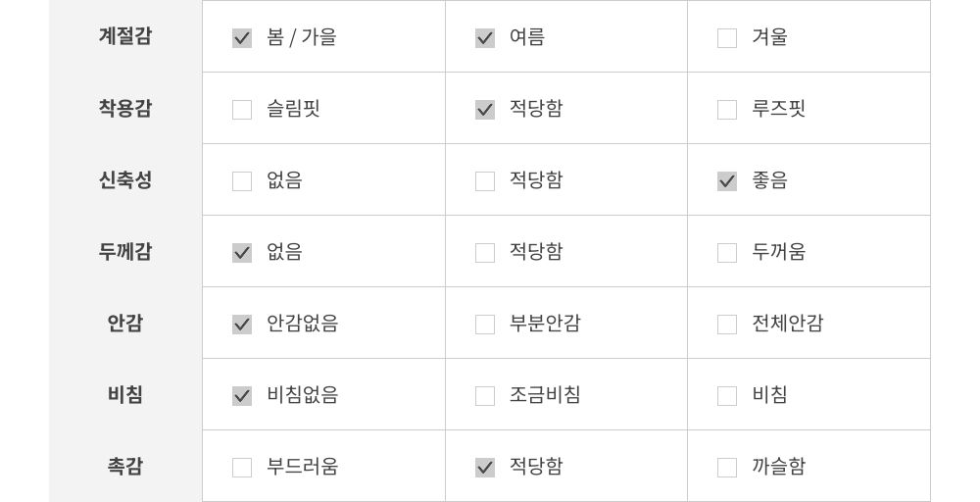Enable the 부분안감 checkbox
The image size is (980, 502).
(x=485, y=325)
